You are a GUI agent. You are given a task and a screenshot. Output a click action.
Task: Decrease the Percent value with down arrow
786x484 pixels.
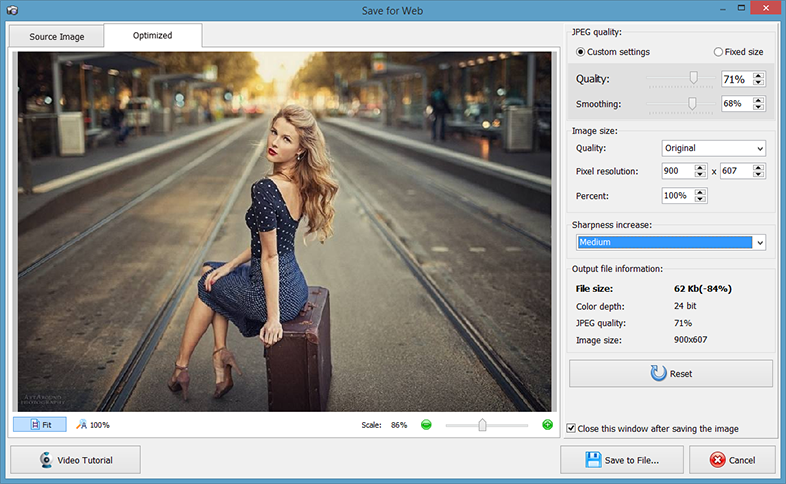coord(700,199)
